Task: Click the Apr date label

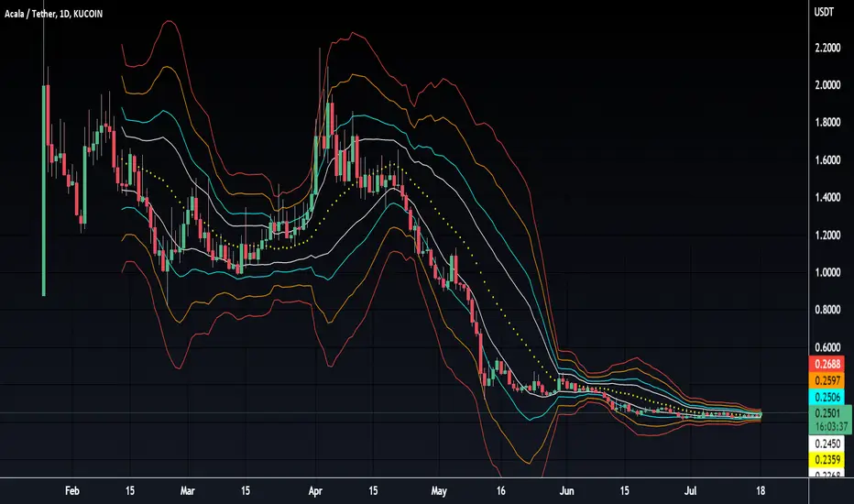Action: 315,491
